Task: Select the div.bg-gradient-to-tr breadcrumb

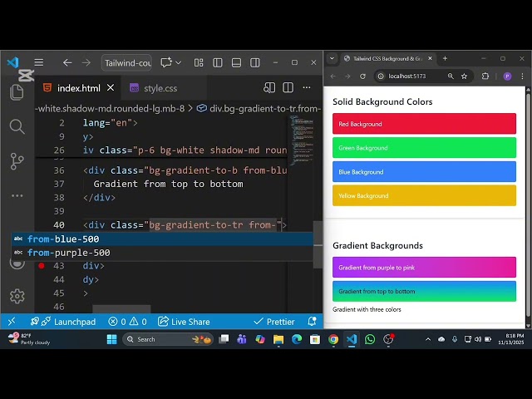Action: [259, 109]
